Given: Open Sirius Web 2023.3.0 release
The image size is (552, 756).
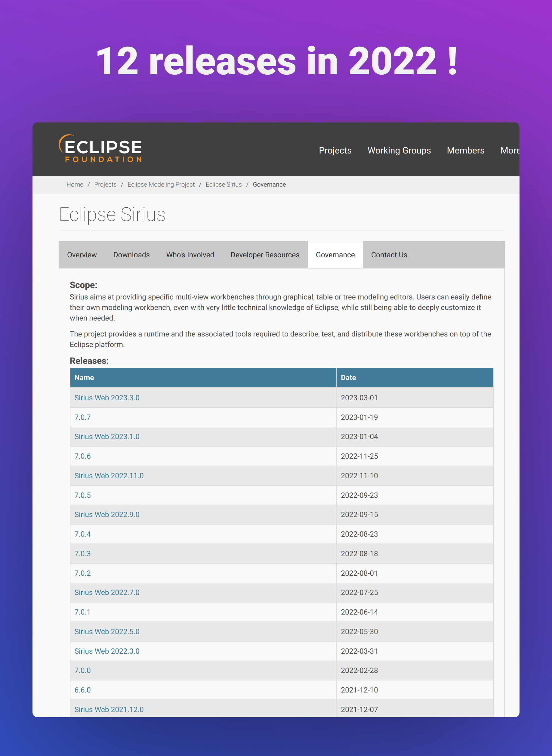Looking at the screenshot, I should pos(107,398).
